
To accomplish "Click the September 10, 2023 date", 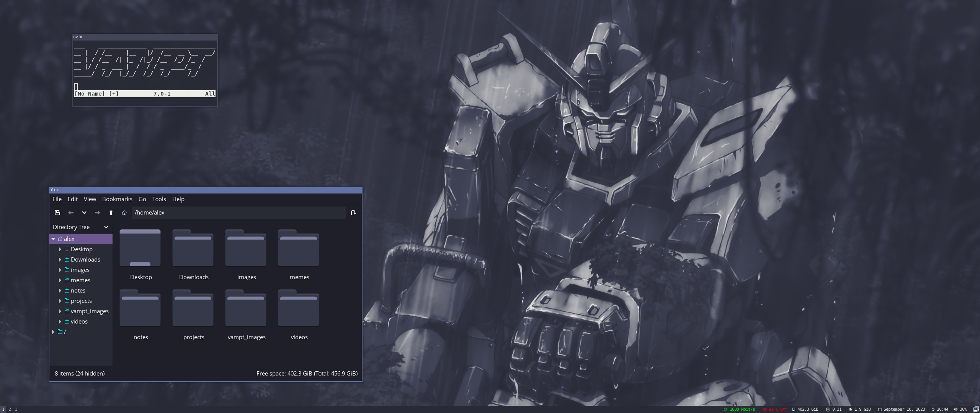I will pos(902,409).
